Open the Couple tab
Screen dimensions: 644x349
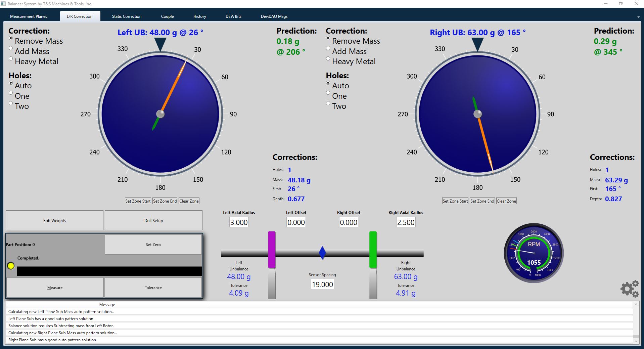(167, 16)
